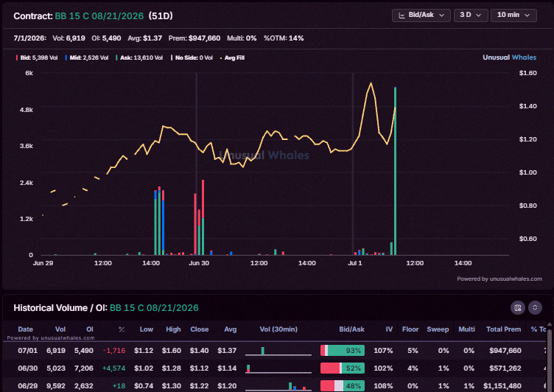
Task: Click the 48% Bid/Ask bar in 06/29 row
Action: (x=343, y=385)
